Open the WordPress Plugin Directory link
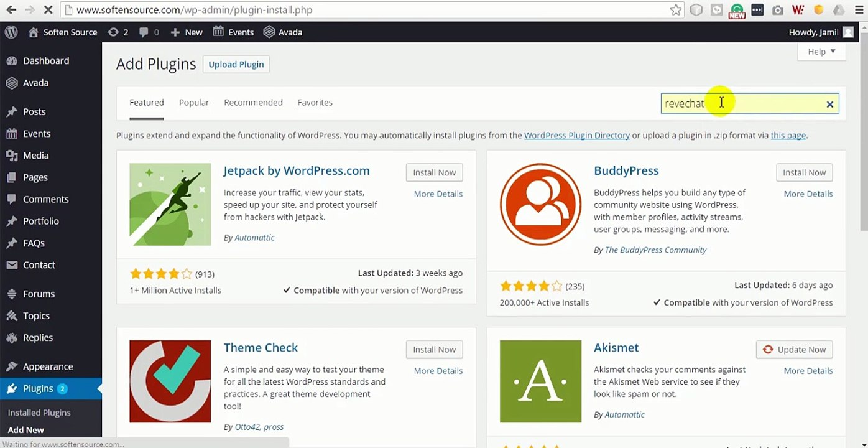Viewport: 868px width, 448px height. (x=577, y=135)
